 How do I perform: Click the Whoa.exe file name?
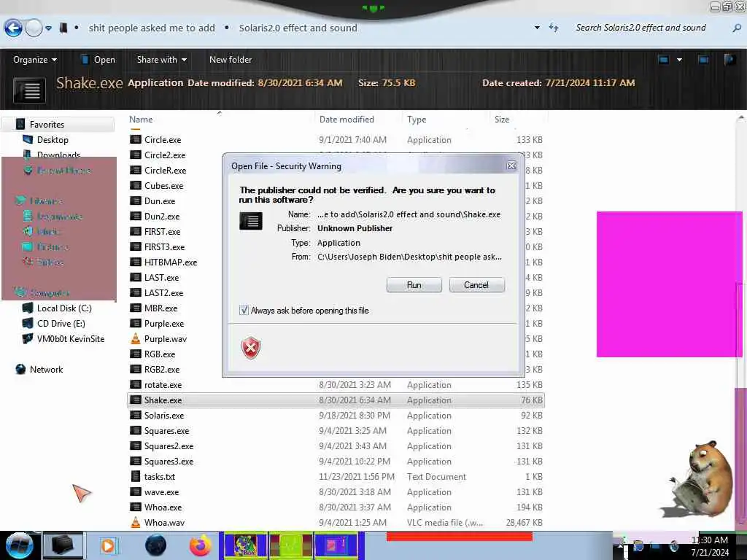[x=163, y=507]
